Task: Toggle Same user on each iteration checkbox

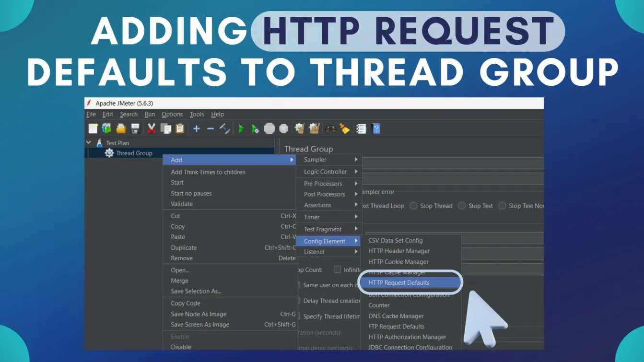Action: pyautogui.click(x=298, y=285)
